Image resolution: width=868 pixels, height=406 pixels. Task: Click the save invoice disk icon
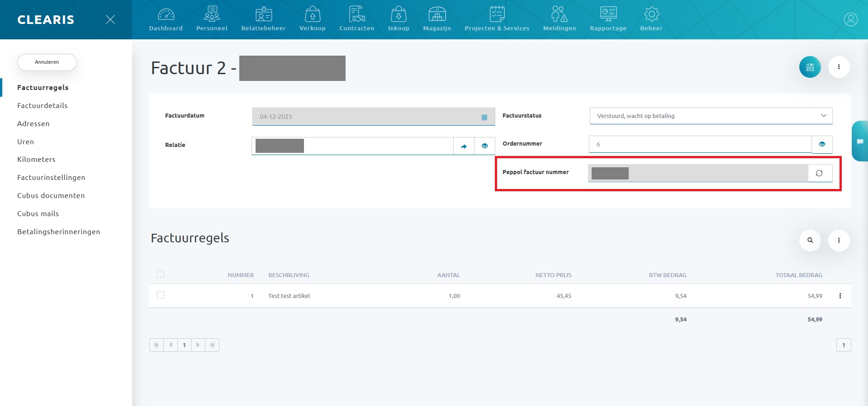pos(810,67)
